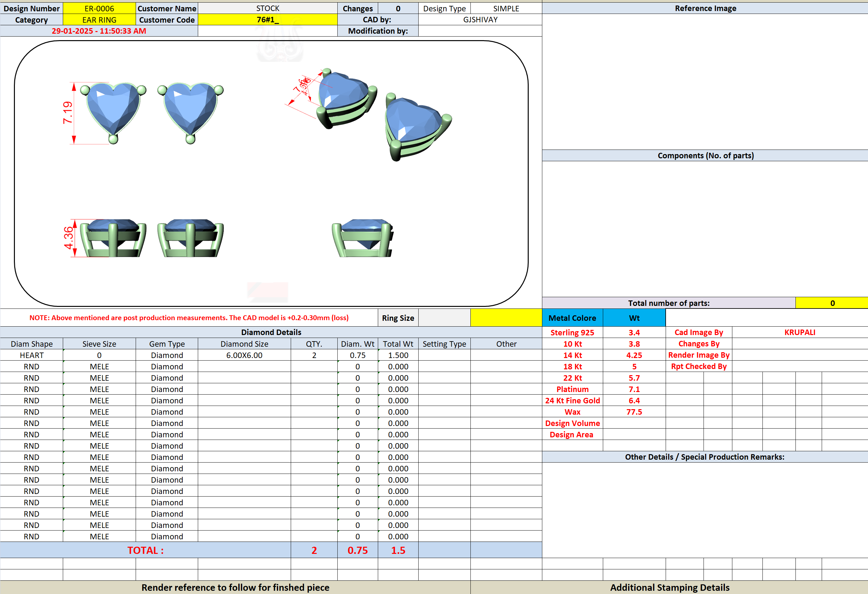This screenshot has width=868, height=594.
Task: Click the Platinum weight value 7.1
Action: coord(634,389)
